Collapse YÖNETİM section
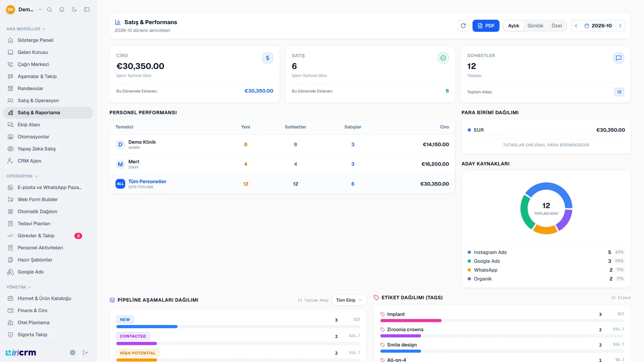 (19, 287)
